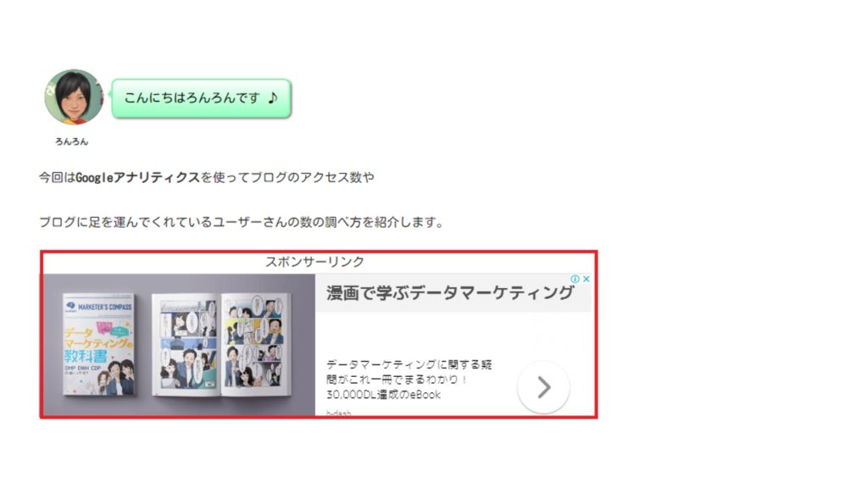Click the ad info (i) icon
Image resolution: width=868 pixels, height=488 pixels.
point(576,280)
